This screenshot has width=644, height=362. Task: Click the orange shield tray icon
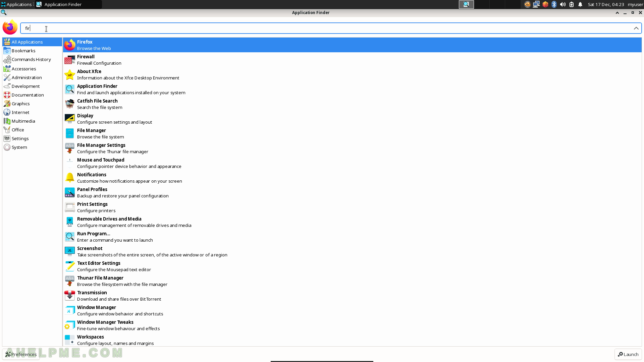pos(545,4)
